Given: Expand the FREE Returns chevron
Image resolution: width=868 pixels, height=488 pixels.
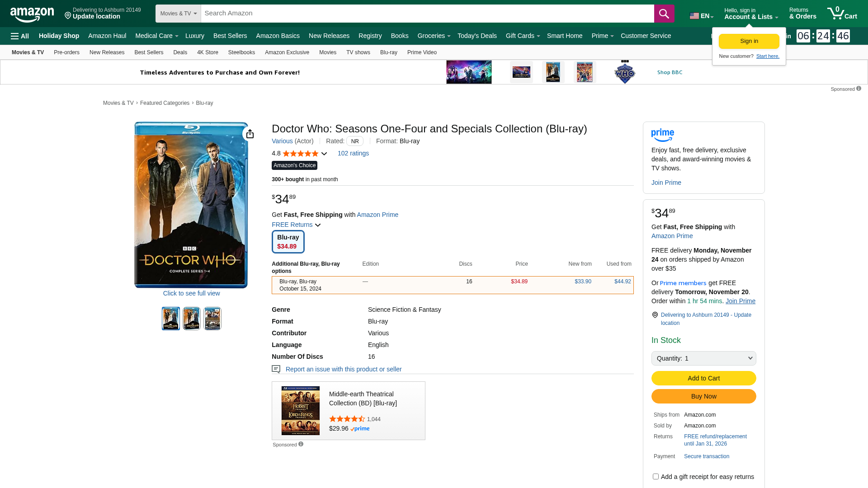Looking at the screenshot, I should point(318,225).
